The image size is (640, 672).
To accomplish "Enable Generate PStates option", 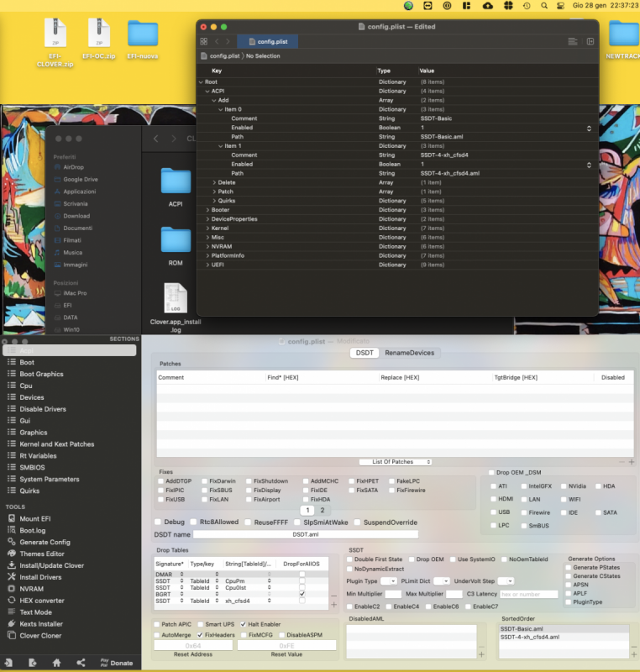I will (569, 568).
